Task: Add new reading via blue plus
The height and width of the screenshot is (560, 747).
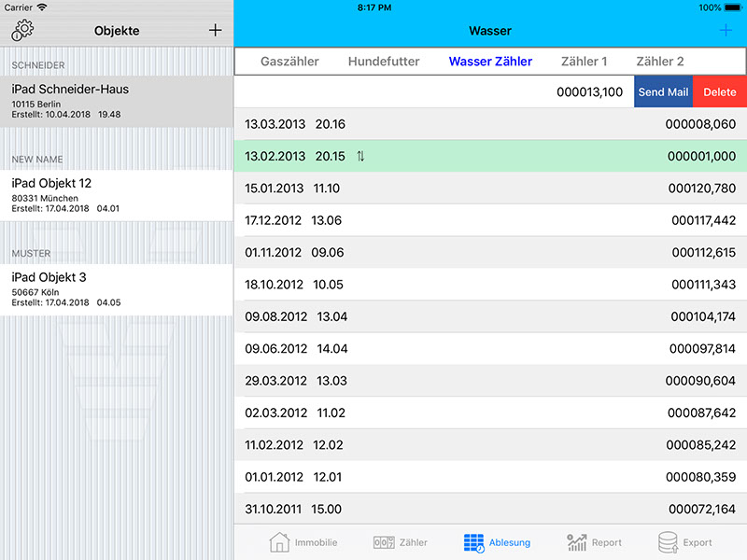Action: click(x=726, y=31)
